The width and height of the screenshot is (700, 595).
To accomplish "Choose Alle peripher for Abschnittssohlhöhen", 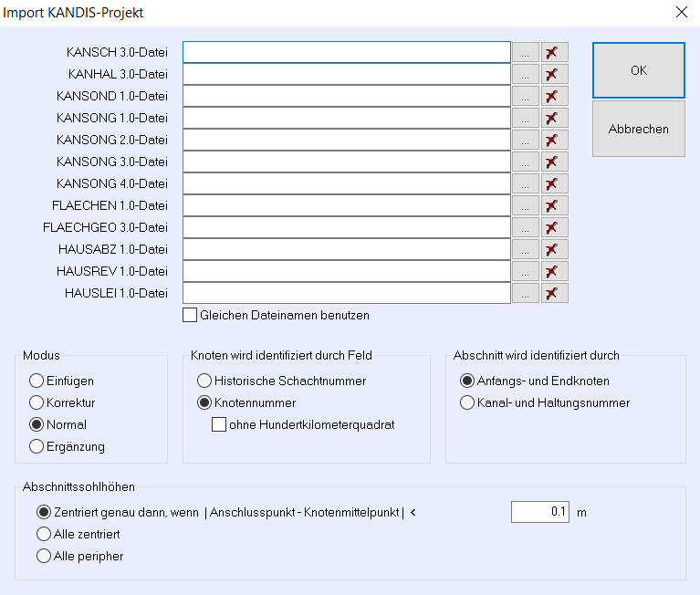I will click(44, 556).
